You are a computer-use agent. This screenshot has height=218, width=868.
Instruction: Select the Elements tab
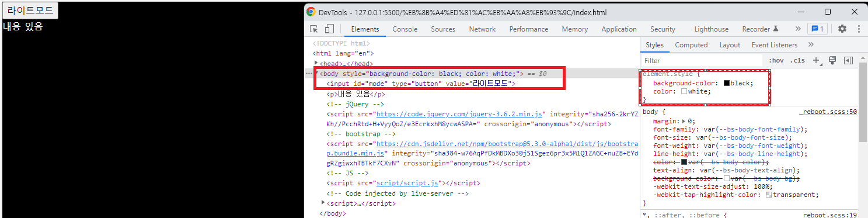(x=365, y=29)
